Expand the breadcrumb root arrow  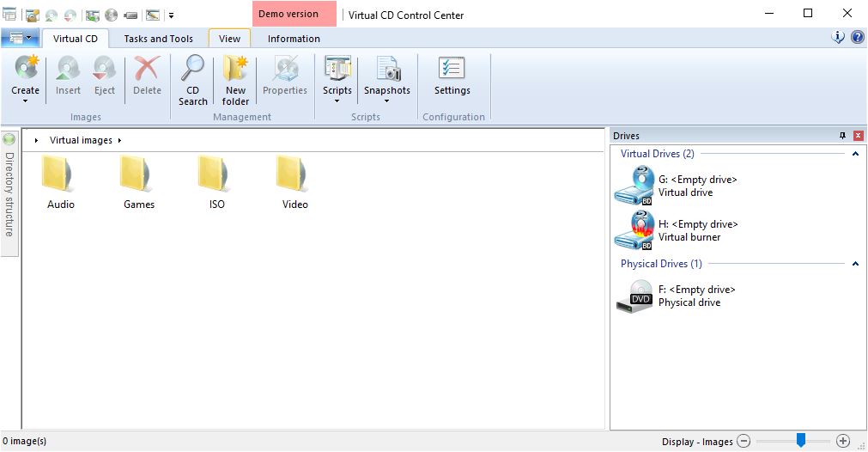click(37, 141)
